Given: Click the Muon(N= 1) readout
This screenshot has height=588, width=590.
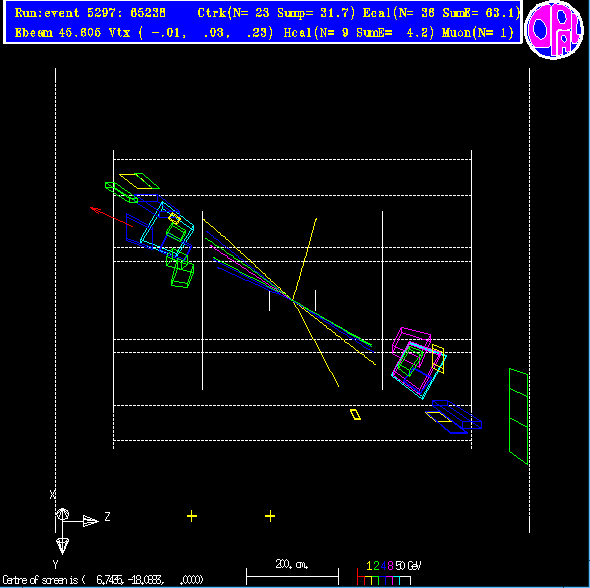Looking at the screenshot, I should [477, 33].
